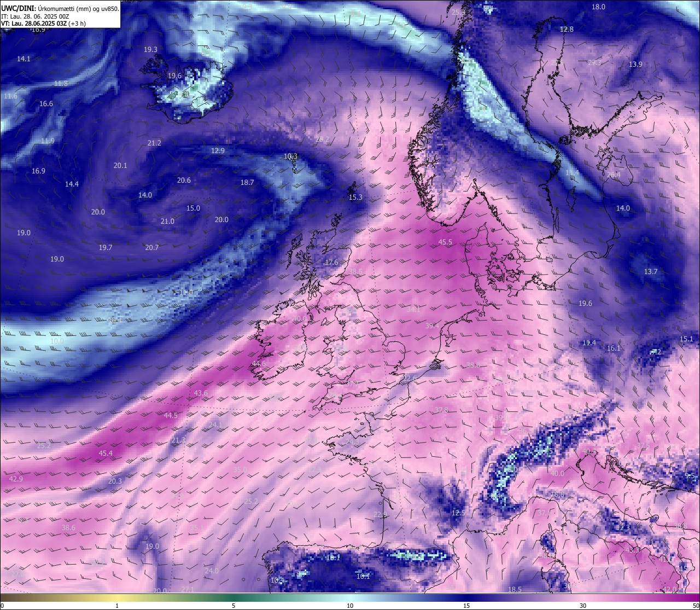Click the colorbar tick label 30
The height and width of the screenshot is (610, 700).
click(x=583, y=606)
